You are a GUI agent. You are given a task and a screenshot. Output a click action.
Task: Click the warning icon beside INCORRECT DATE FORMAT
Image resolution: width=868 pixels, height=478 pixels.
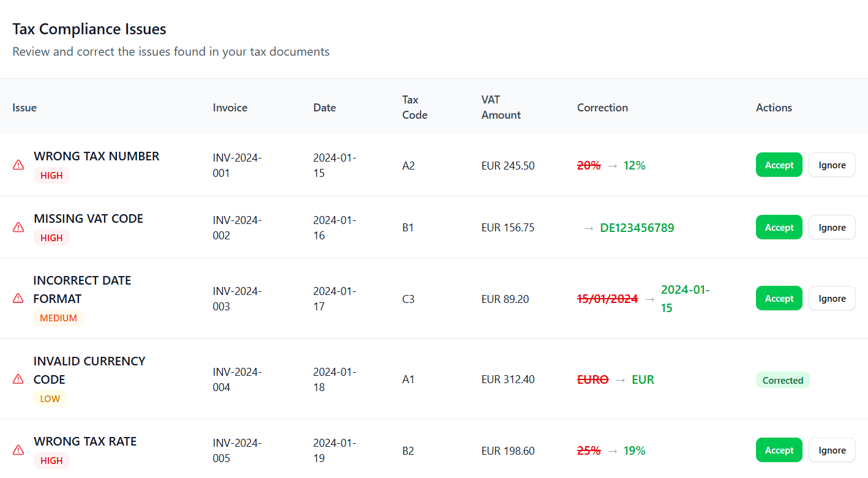point(18,298)
